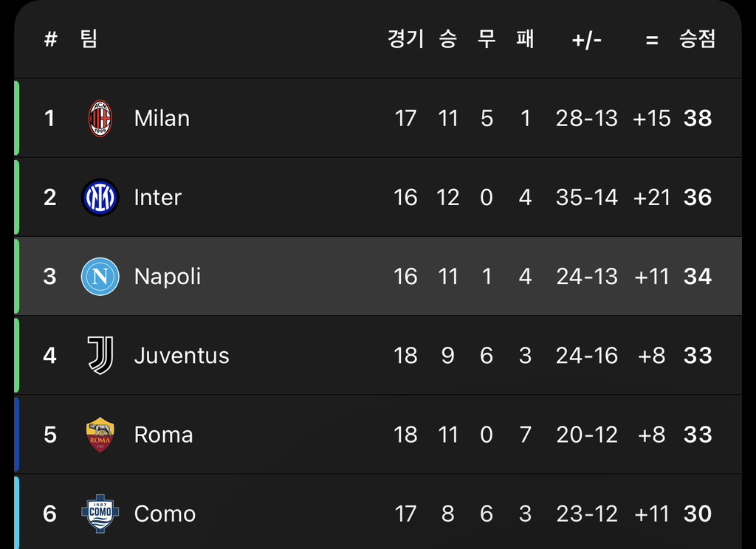
Task: Open the Inter team name
Action: (x=158, y=198)
